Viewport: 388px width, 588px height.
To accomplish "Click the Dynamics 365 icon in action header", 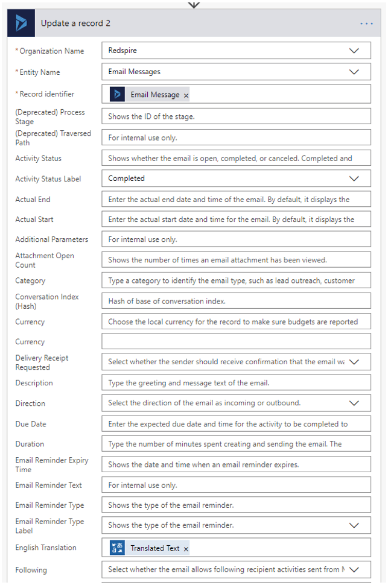I will point(21,24).
